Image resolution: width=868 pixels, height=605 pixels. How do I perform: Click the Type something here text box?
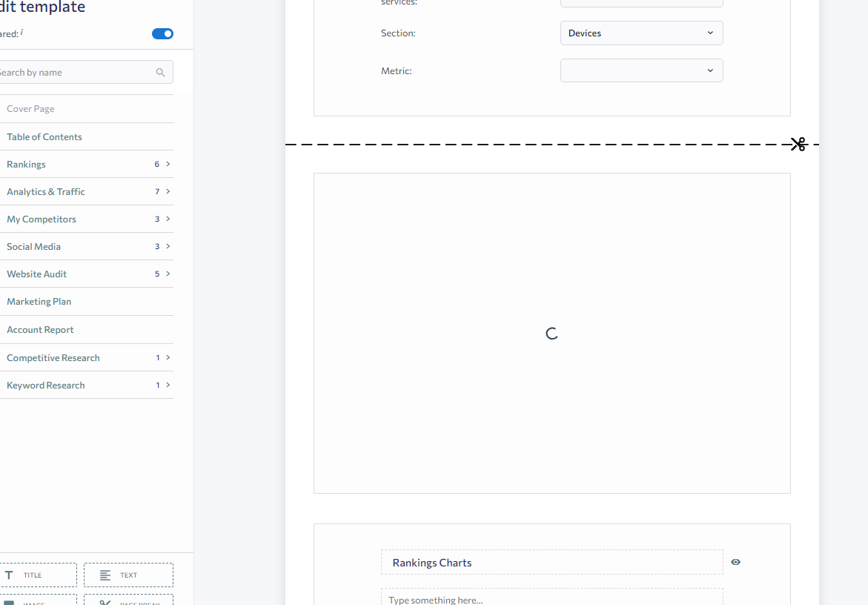(x=551, y=598)
